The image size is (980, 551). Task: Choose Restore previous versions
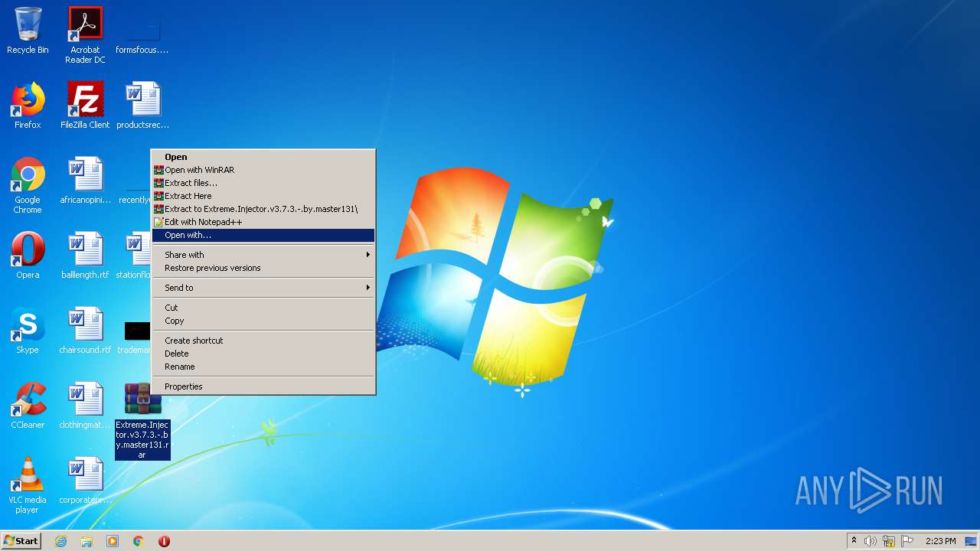pos(263,268)
